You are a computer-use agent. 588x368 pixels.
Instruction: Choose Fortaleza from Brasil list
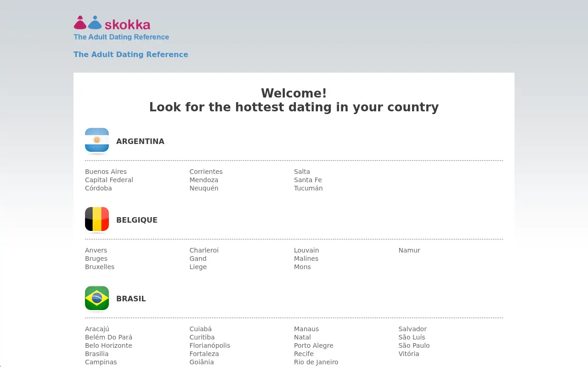pos(204,354)
